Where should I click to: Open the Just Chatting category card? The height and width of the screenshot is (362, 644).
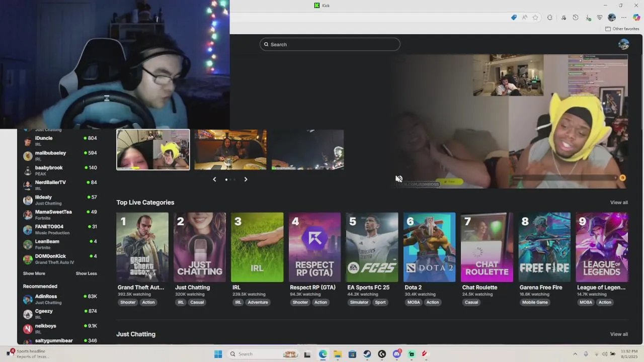pos(200,247)
